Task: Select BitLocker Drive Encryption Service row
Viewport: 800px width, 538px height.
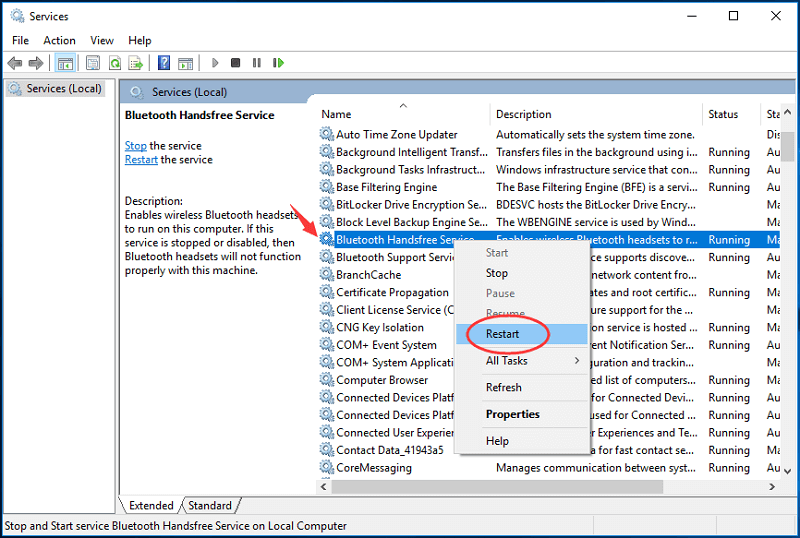Action: [549, 205]
